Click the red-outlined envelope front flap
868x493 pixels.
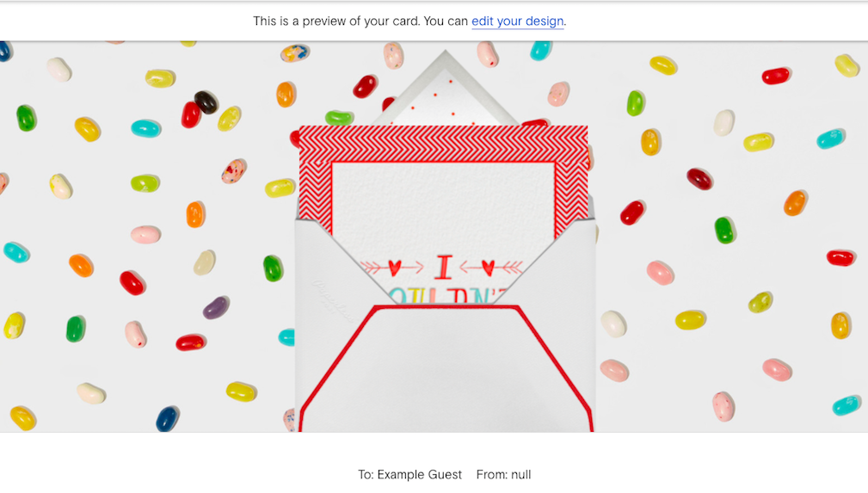(446, 368)
